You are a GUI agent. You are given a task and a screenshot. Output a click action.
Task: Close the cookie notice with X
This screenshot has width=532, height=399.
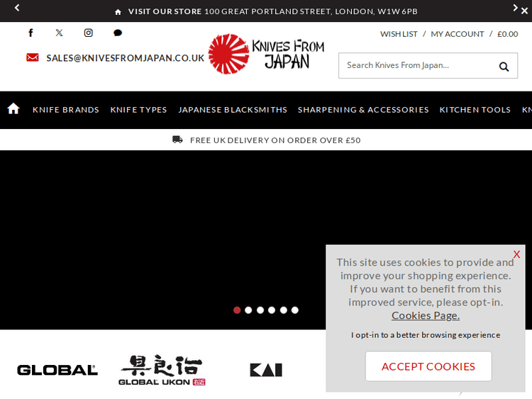(x=516, y=254)
